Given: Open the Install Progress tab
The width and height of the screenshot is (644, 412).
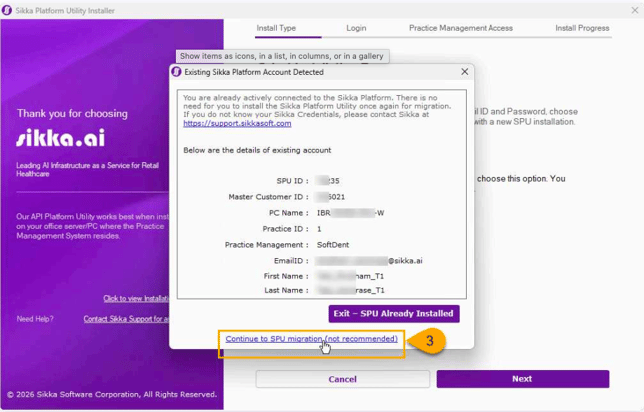Looking at the screenshot, I should [x=582, y=28].
